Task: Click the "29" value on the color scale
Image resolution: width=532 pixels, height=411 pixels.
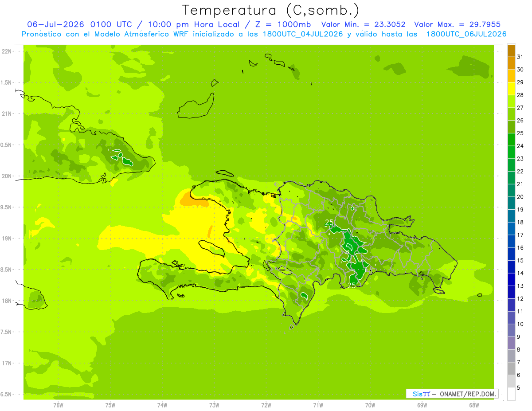Action: (x=520, y=82)
